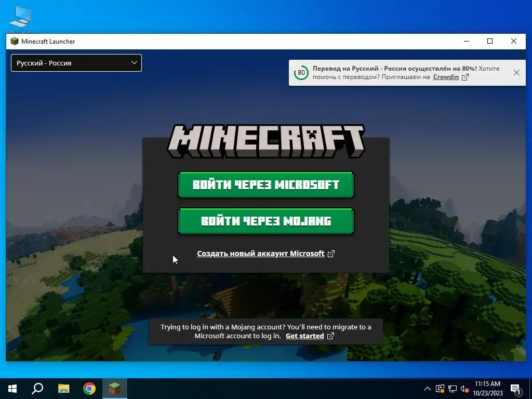
Task: Dismiss the translation progress notification
Action: [x=516, y=73]
